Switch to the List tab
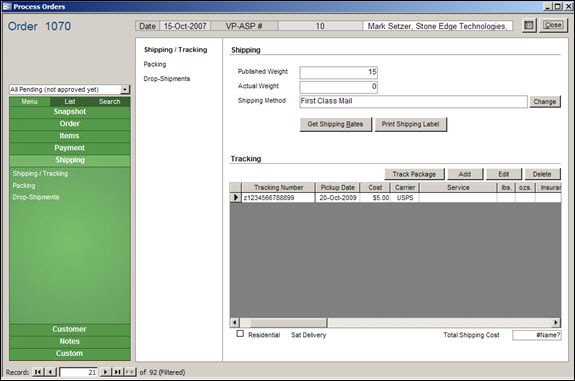The image size is (575, 381). [70, 102]
